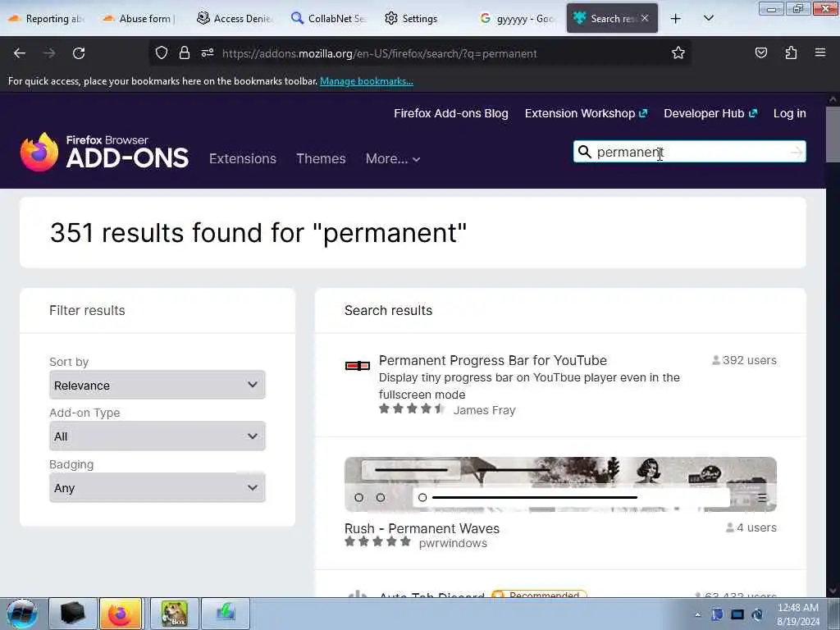Image resolution: width=840 pixels, height=630 pixels.
Task: Open tracking protection shield icon
Action: [x=162, y=52]
